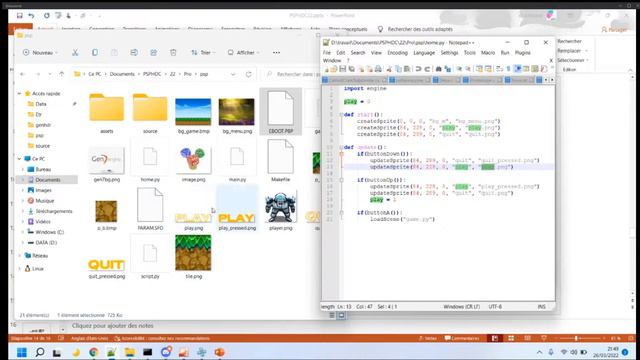Screen dimensions: 640x360
Task: Collapse the def update fold marker in Notepad++
Action: (341, 147)
